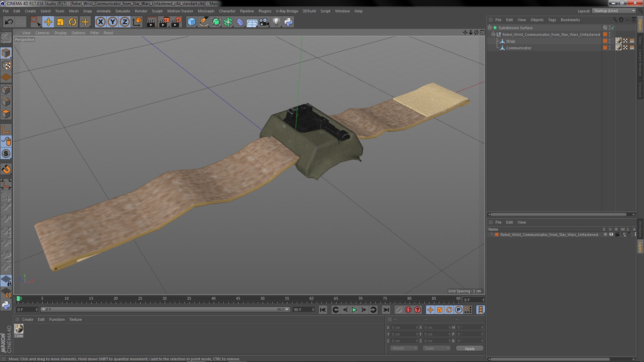Play the animation forward

(x=354, y=310)
